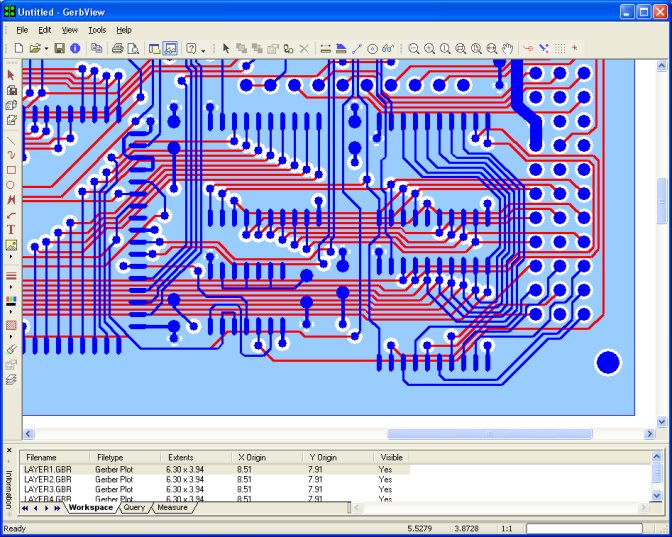Open the Tools menu
This screenshot has height=537, width=672.
[x=97, y=30]
